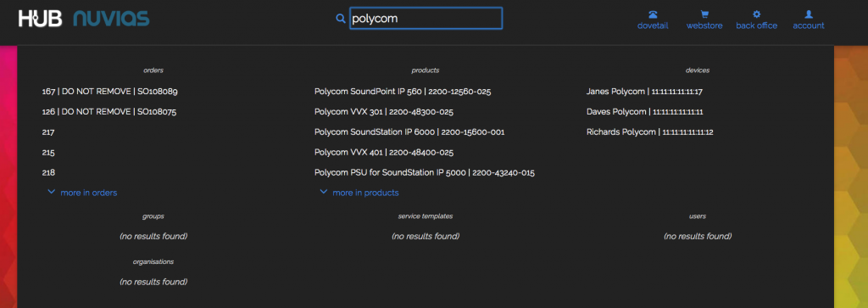Image resolution: width=868 pixels, height=308 pixels.
Task: Expand more in products chevron
Action: 324,192
